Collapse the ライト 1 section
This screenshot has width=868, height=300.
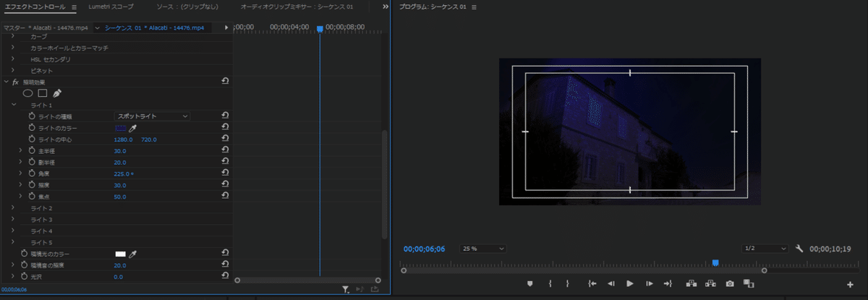13,105
